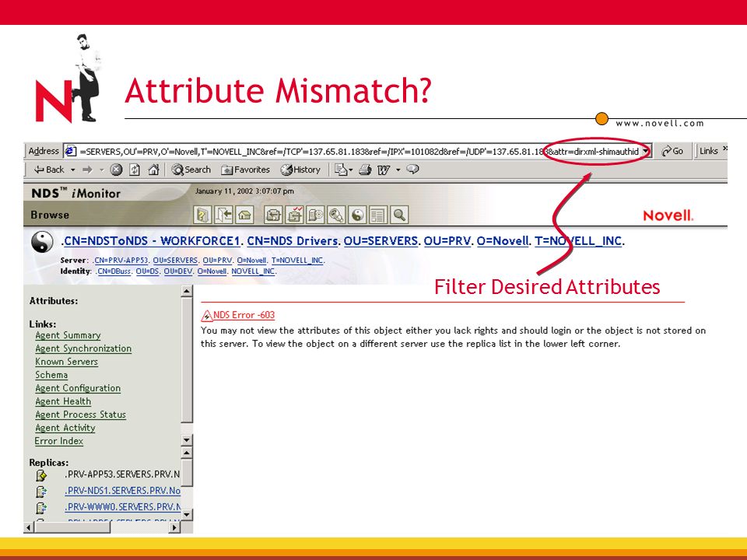Open the Agent Activity link

pos(65,428)
